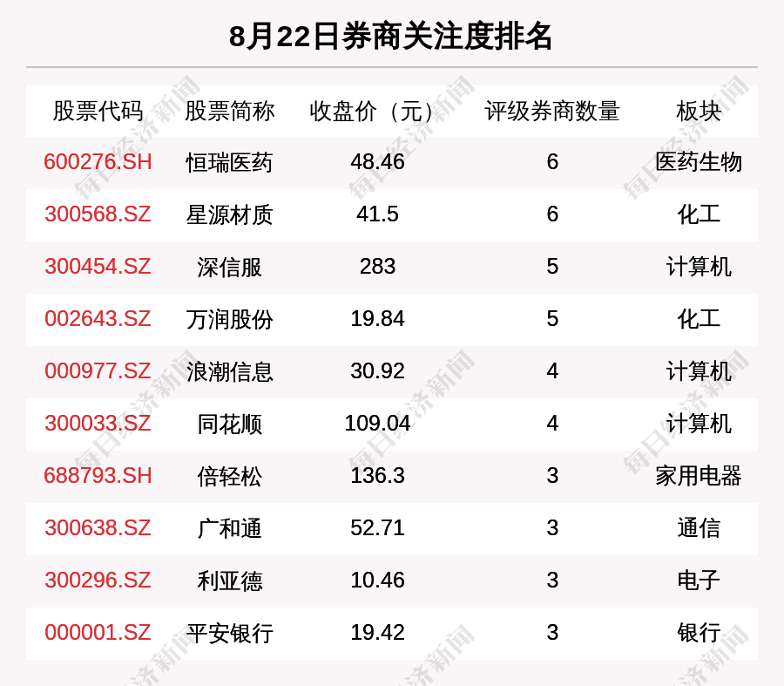Click 化工 sector in 星源材质 row

699,214
